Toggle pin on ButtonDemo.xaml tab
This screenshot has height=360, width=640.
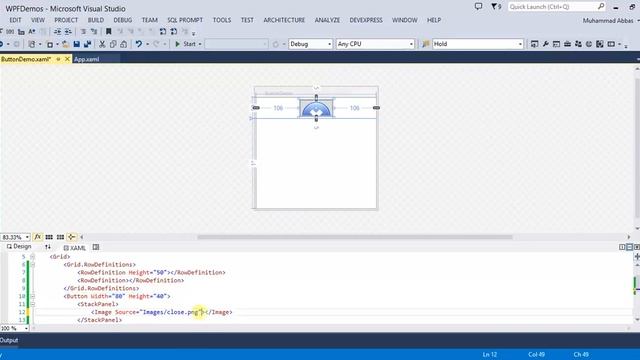pyautogui.click(x=58, y=59)
